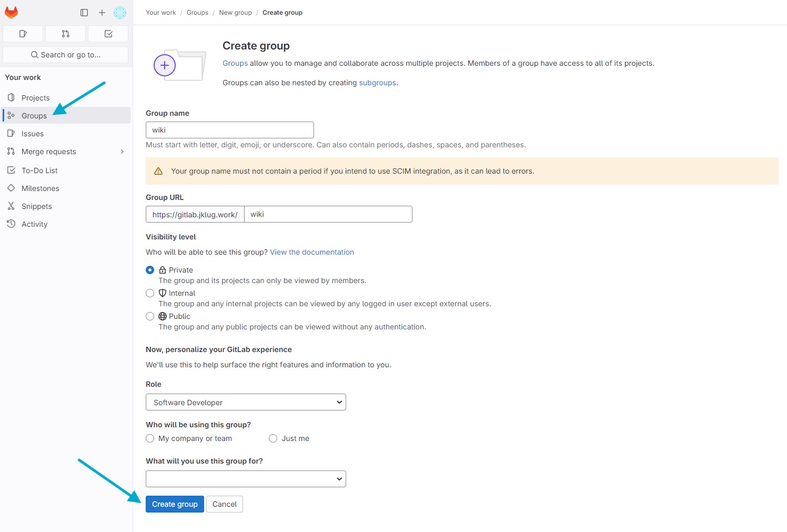Screen dimensions: 787x532
Task: Click the new group folder plus icon
Action: [x=165, y=65]
